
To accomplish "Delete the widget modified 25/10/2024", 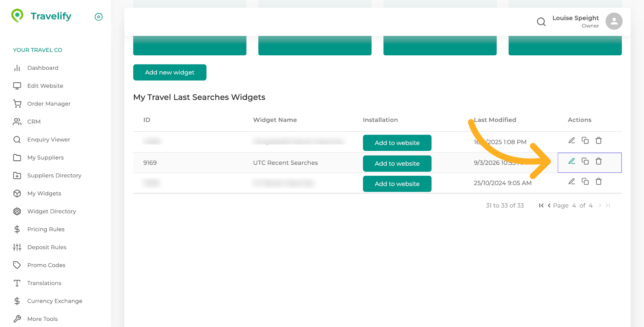I will click(598, 182).
